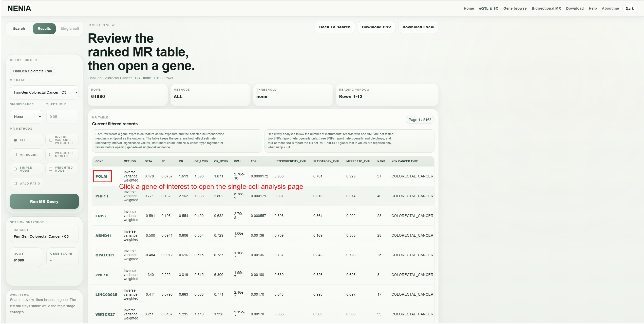Click Run MR Query button
Image resolution: width=644 pixels, height=324 pixels.
tap(44, 201)
